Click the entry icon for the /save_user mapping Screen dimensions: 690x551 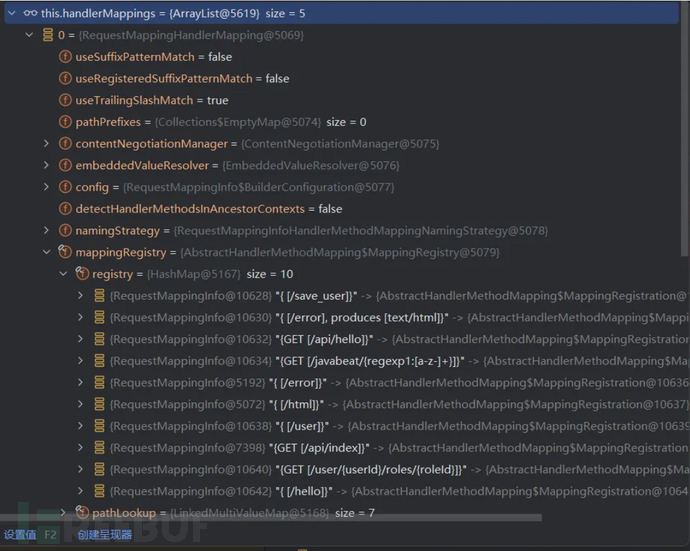coord(99,296)
